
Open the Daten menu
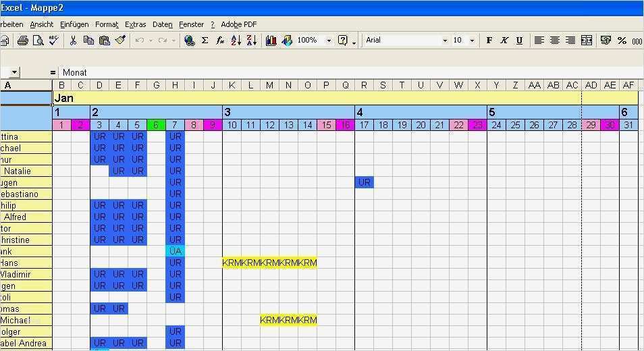(x=163, y=24)
